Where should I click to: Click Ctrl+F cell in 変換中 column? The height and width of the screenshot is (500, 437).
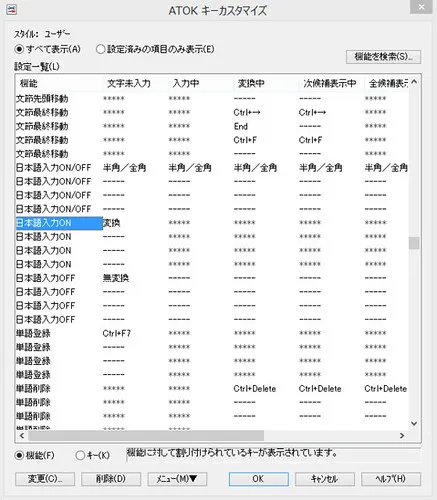pos(245,140)
